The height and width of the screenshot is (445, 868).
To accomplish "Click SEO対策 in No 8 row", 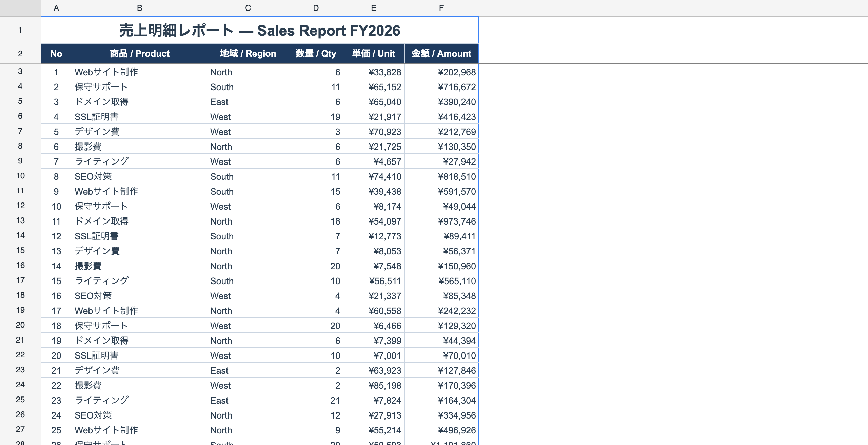I will pyautogui.click(x=140, y=176).
